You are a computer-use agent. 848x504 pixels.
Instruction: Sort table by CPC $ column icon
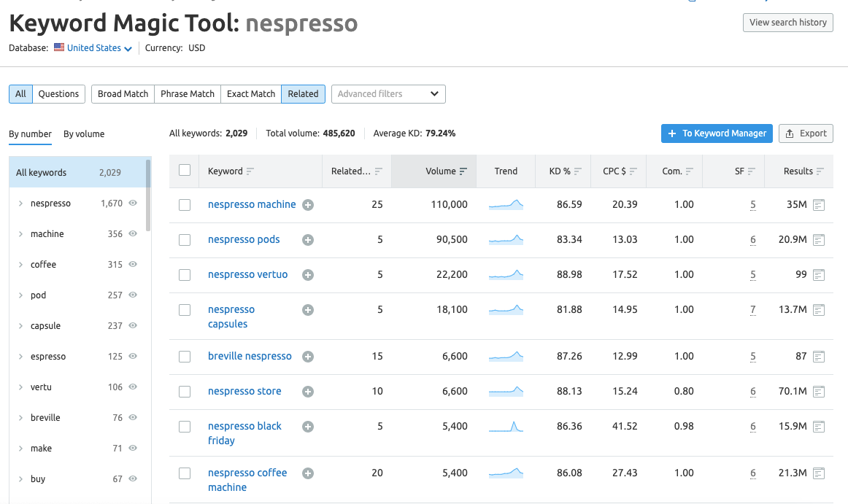point(633,171)
